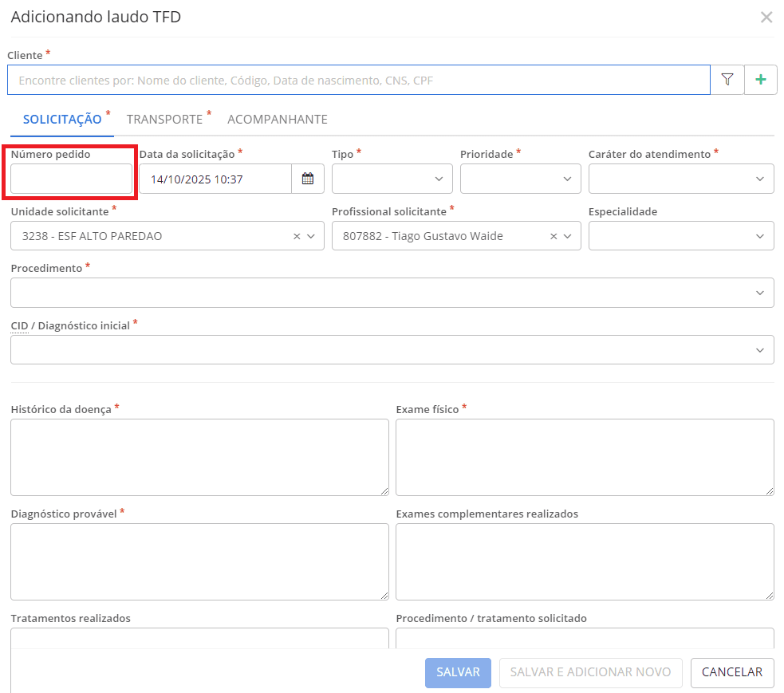This screenshot has height=693, width=784.
Task: Click the filter funnel icon beside Cliente
Action: pos(727,80)
